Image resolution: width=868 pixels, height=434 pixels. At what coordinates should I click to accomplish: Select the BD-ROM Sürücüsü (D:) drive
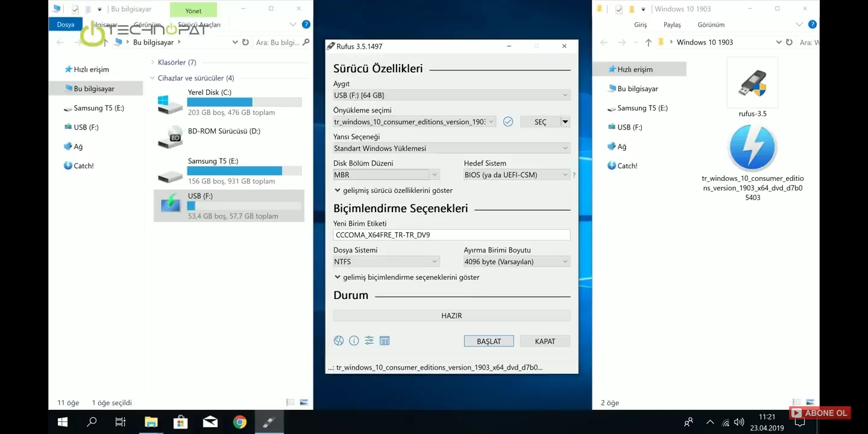(229, 137)
